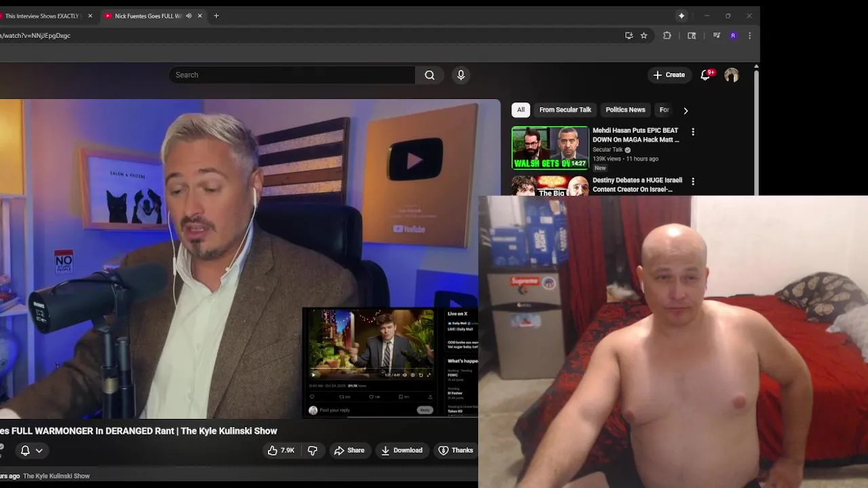The width and height of the screenshot is (868, 488).
Task: Open Chrome's three-dot menu
Action: (749, 35)
